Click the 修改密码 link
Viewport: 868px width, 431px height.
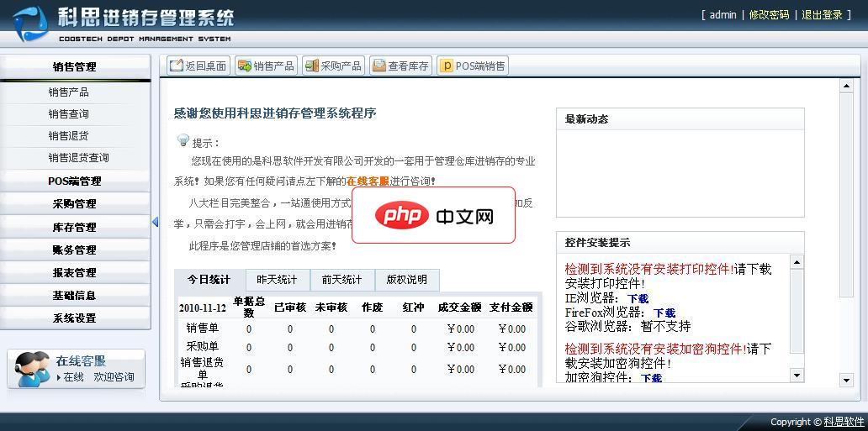769,15
